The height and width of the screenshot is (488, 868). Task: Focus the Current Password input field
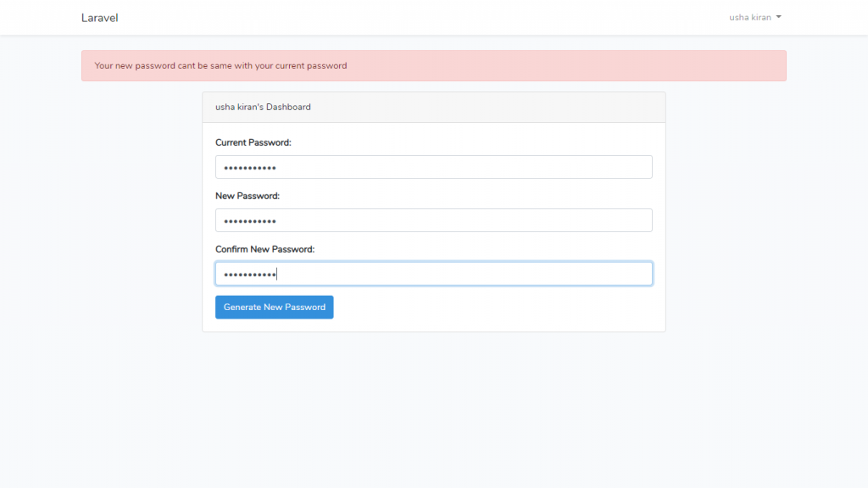pos(433,167)
